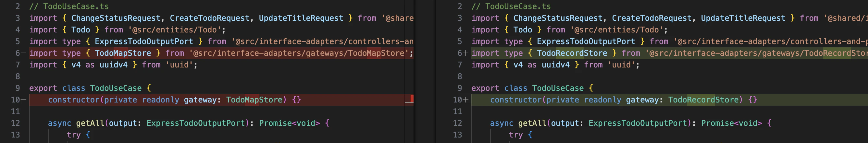Image resolution: width=868 pixels, height=143 pixels.
Task: Click TodoMapStore in the removed import statement
Action: [123, 53]
